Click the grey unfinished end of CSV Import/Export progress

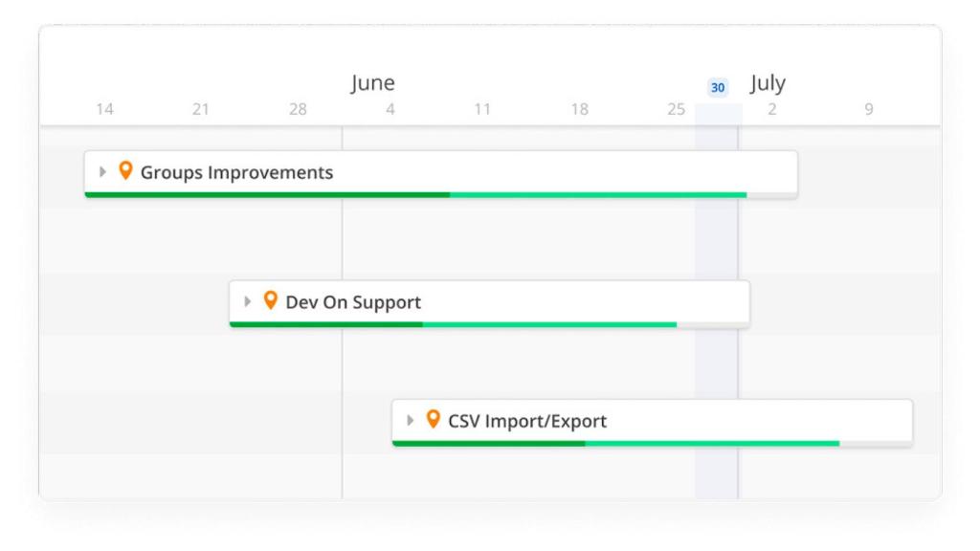pos(876,444)
